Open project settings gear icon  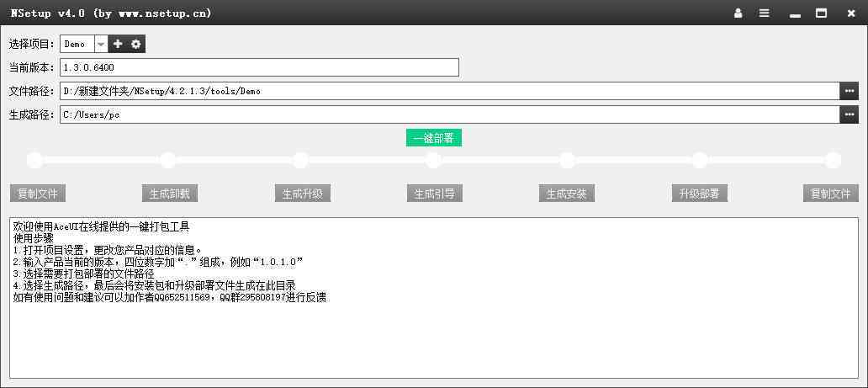click(x=136, y=44)
